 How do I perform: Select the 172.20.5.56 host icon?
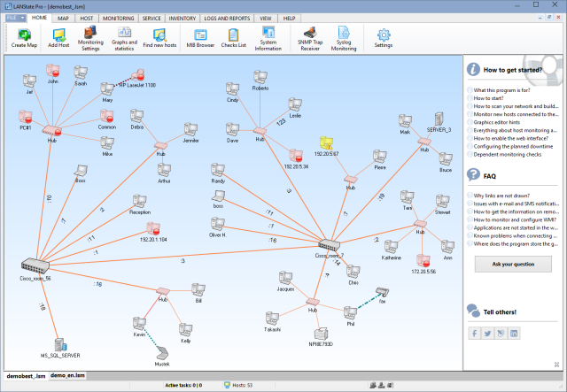coord(423,261)
